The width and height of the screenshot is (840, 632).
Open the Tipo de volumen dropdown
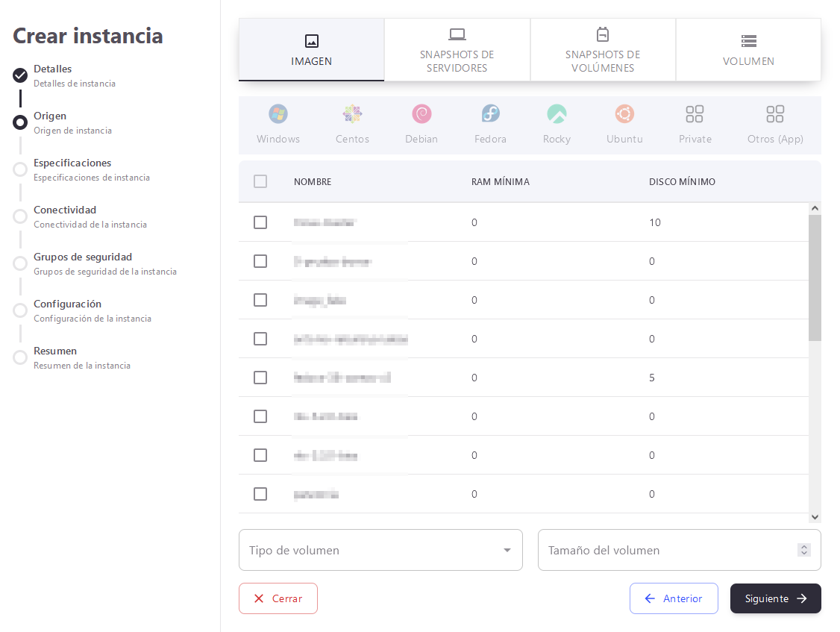click(x=380, y=550)
